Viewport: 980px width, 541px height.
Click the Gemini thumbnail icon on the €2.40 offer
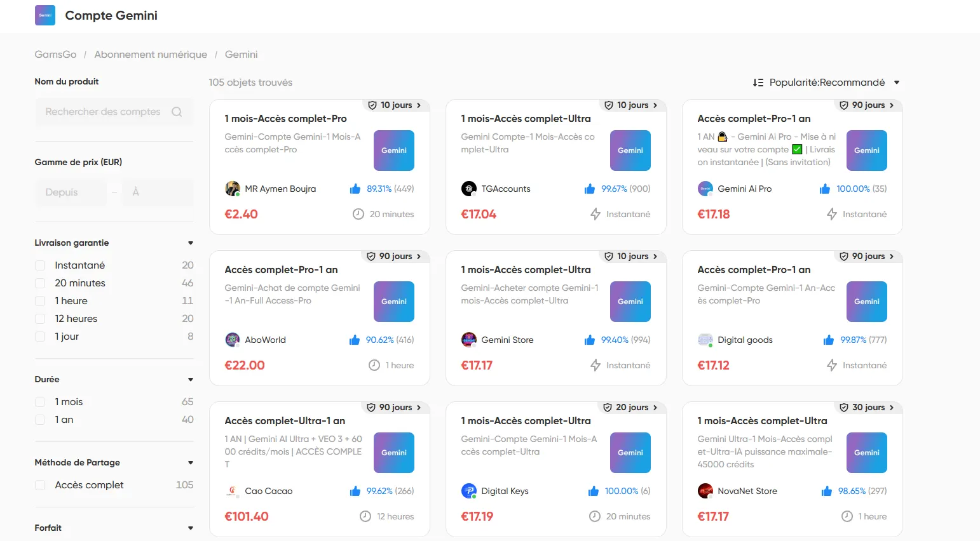click(393, 150)
